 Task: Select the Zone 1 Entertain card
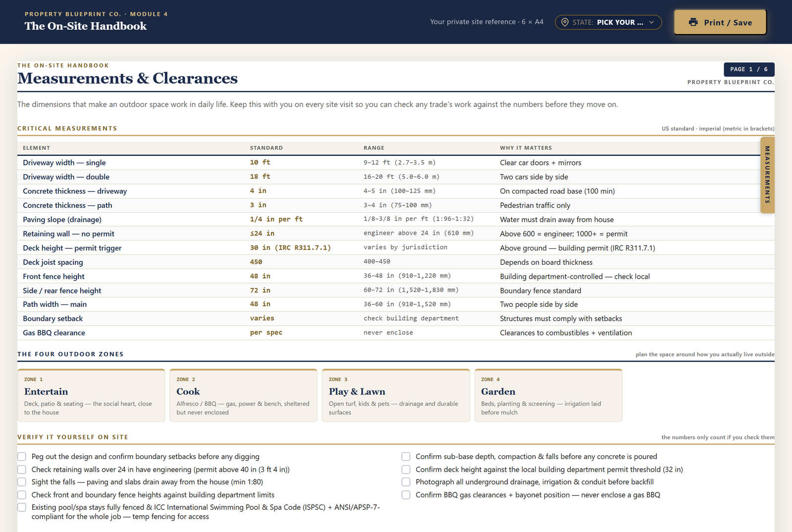[x=91, y=395]
